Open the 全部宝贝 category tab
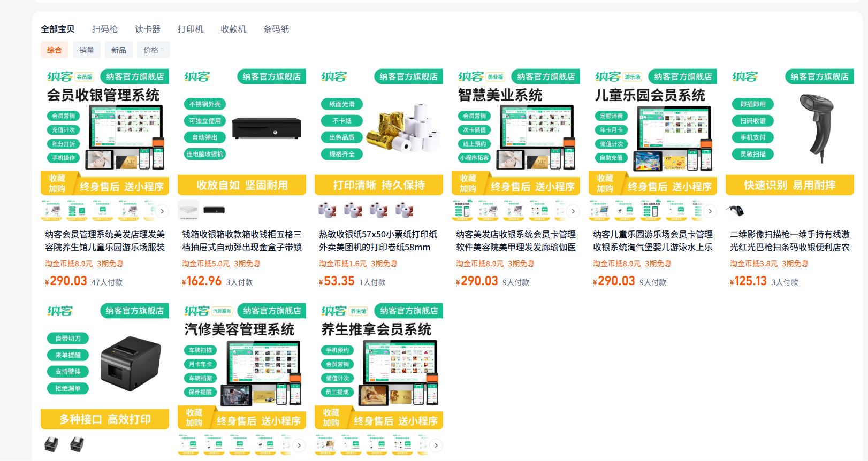Viewport: 868px width, 461px height. [x=58, y=29]
